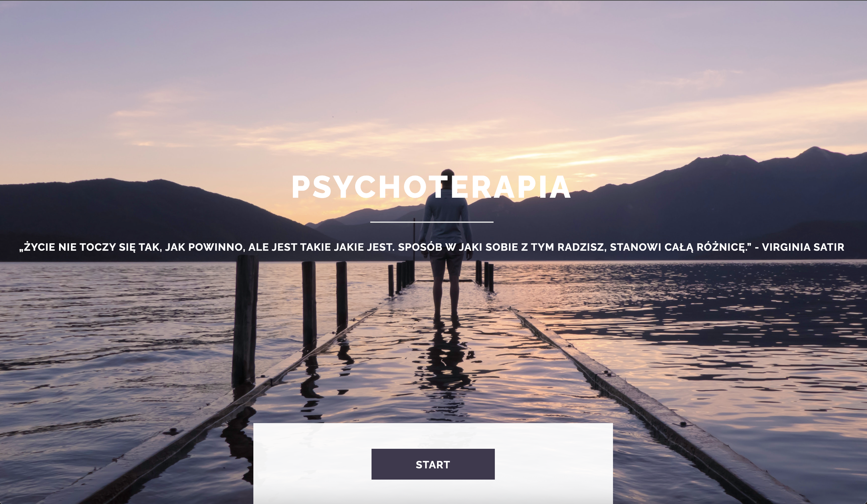Screen dimensions: 867x504
Task: Click the PSYCHOTERAPIA heading
Action: pyautogui.click(x=432, y=187)
